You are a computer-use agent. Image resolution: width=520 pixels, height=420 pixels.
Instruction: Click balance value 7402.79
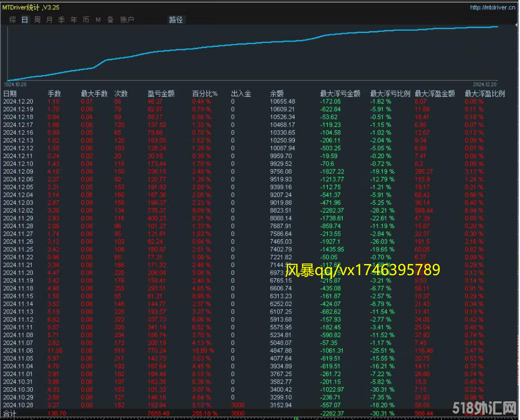click(281, 249)
